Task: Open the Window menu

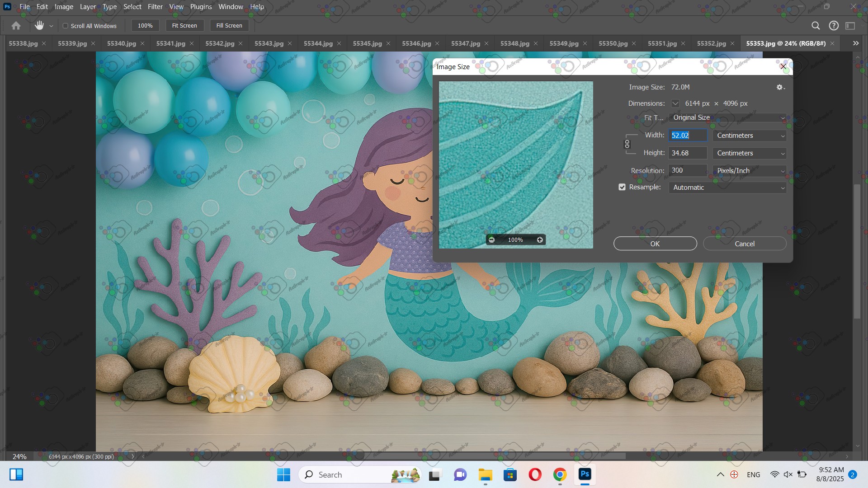Action: (231, 7)
